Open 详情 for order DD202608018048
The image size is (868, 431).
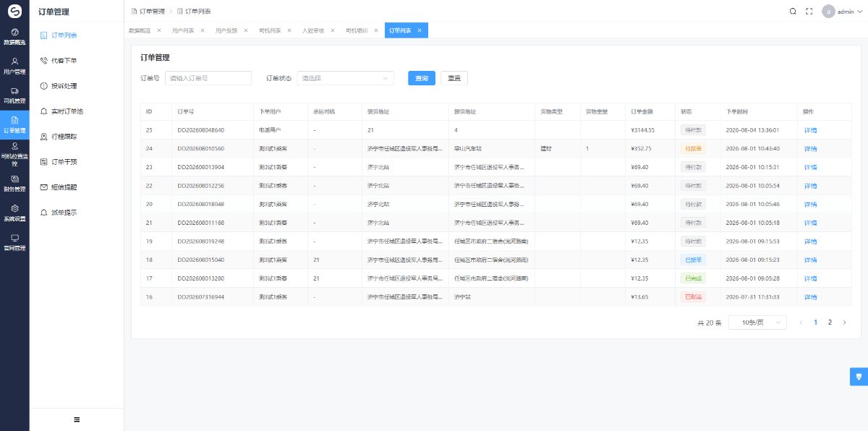pyautogui.click(x=810, y=204)
